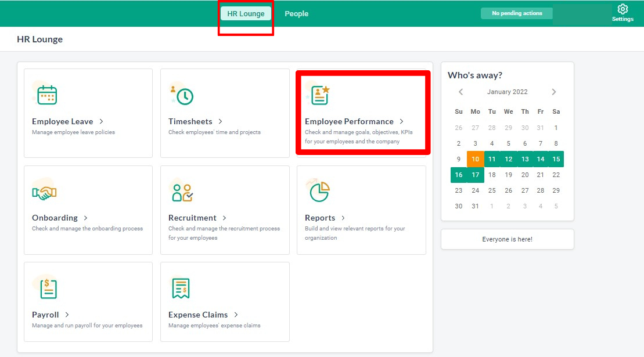Open the Reports title link

click(320, 218)
